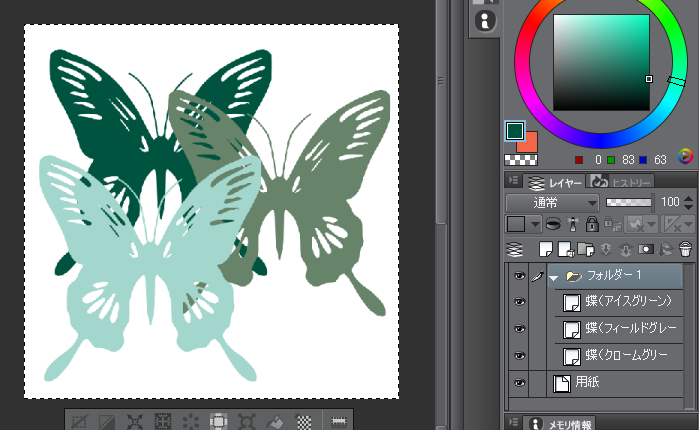
Task: Click Apply mask to layer icon
Action: coord(666,250)
